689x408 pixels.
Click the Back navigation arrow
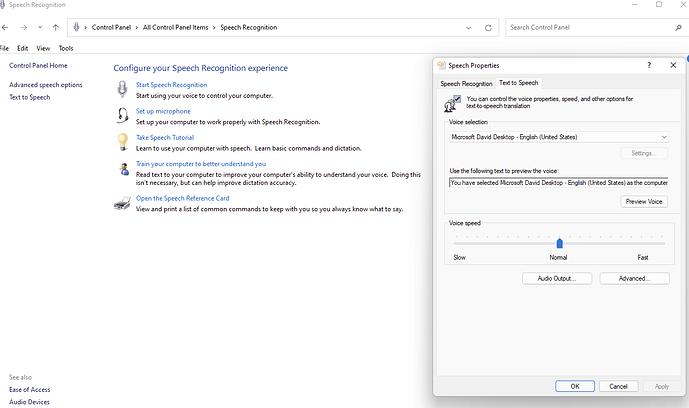point(5,27)
